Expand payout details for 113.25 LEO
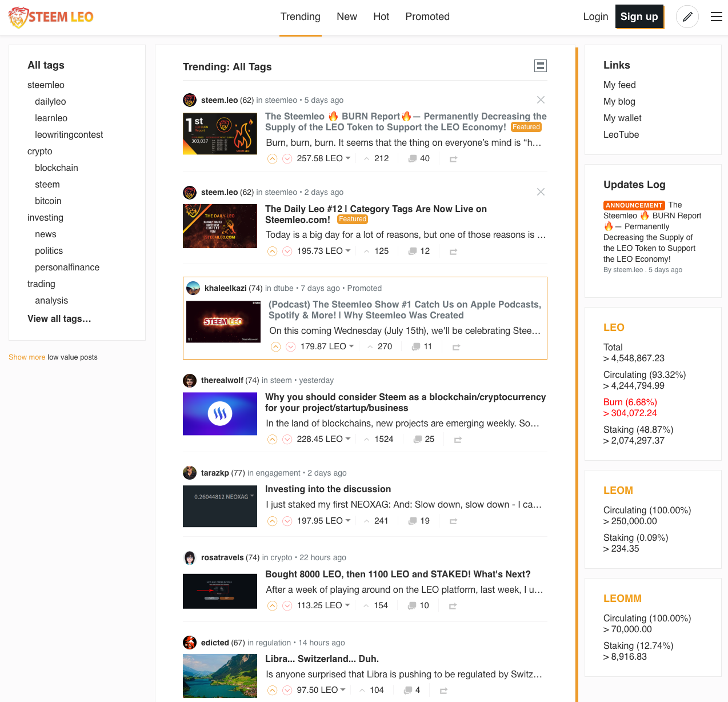Image resolution: width=728 pixels, height=702 pixels. coord(323,605)
